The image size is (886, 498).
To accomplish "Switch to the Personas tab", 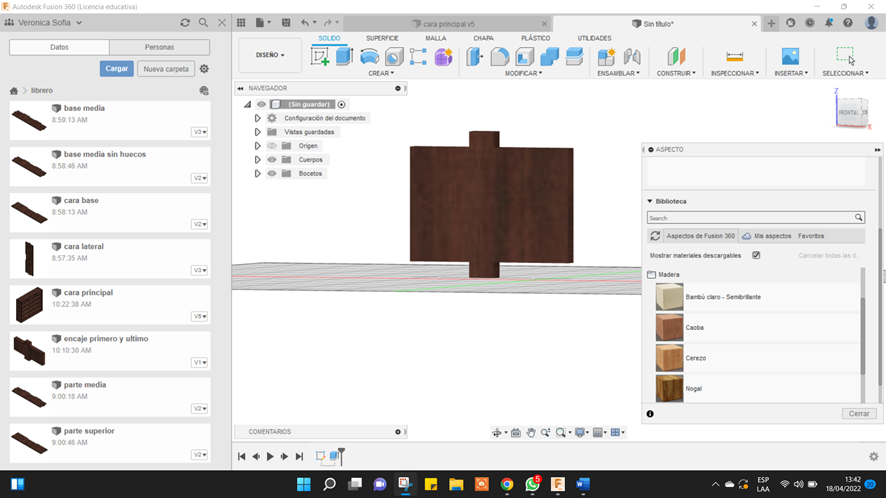I will 159,47.
